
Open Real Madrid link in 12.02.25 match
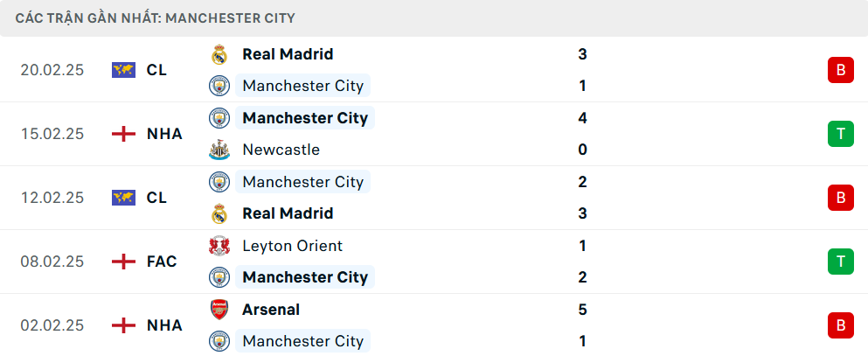[288, 213]
